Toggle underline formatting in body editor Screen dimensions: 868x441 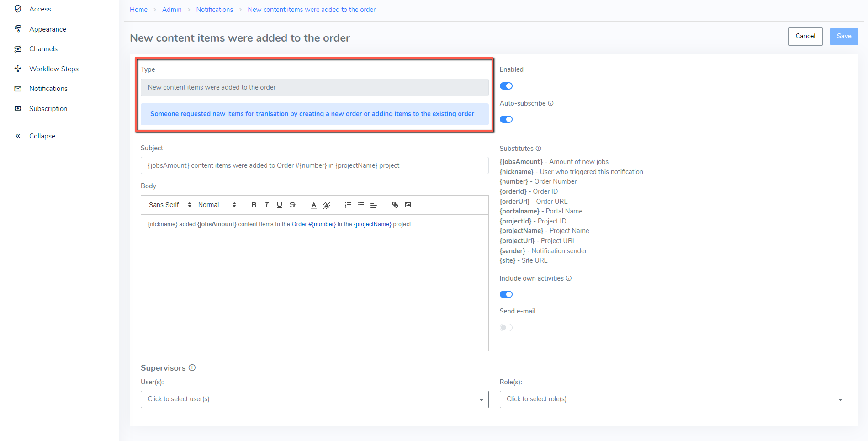pos(280,205)
